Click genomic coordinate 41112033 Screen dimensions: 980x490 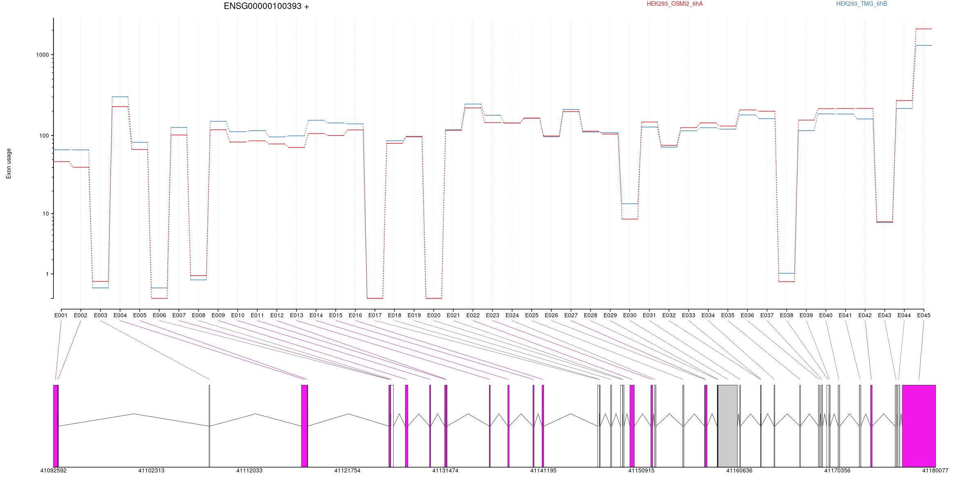[x=249, y=470]
